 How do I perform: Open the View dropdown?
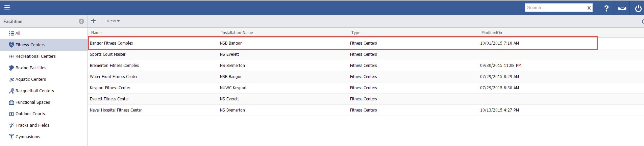point(113,21)
